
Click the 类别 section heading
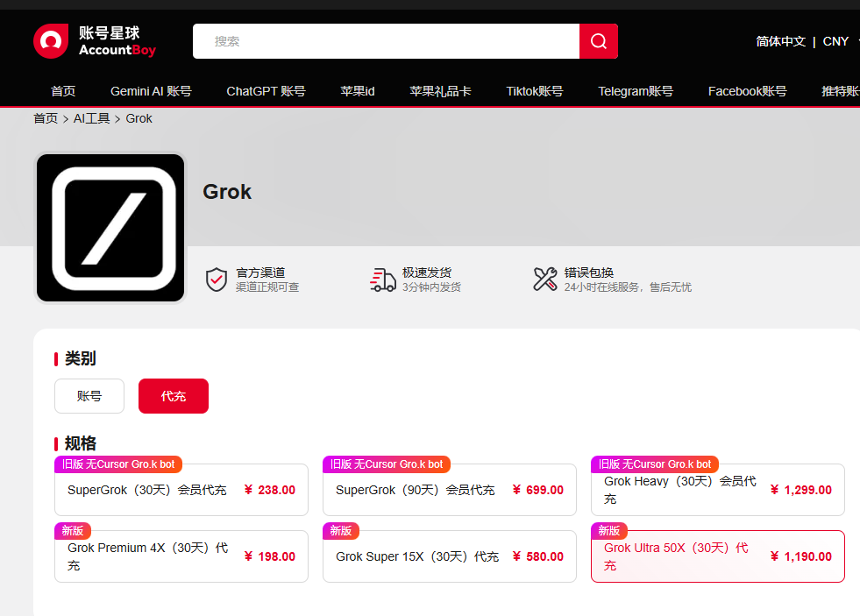(80, 358)
